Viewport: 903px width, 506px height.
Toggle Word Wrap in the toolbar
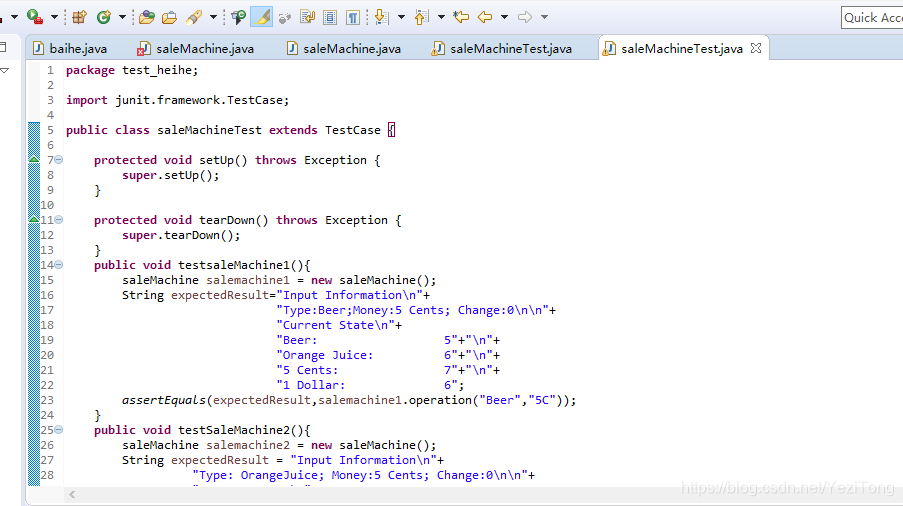point(308,17)
